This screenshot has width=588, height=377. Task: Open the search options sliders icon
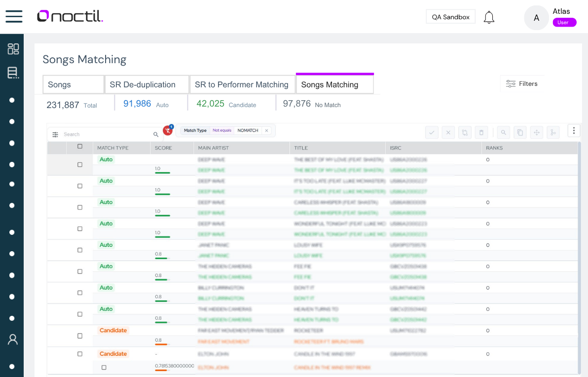(55, 134)
